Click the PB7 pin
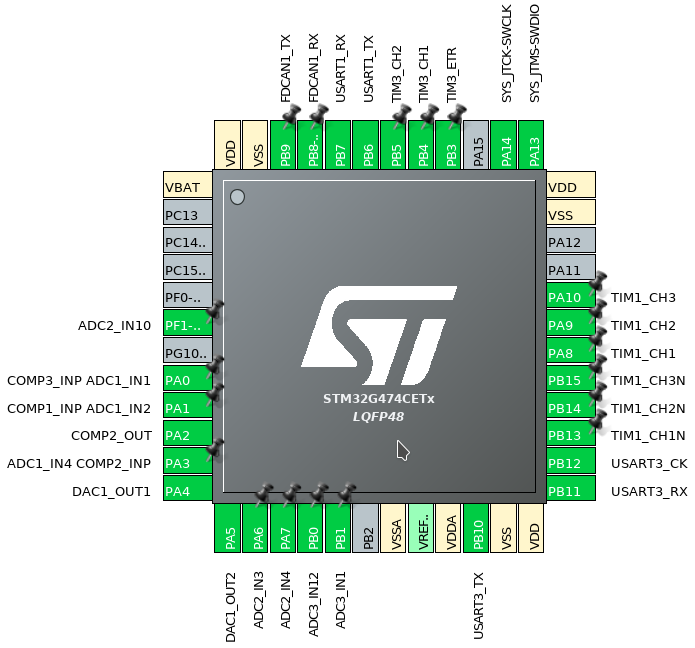695x648 pixels. tap(338, 145)
